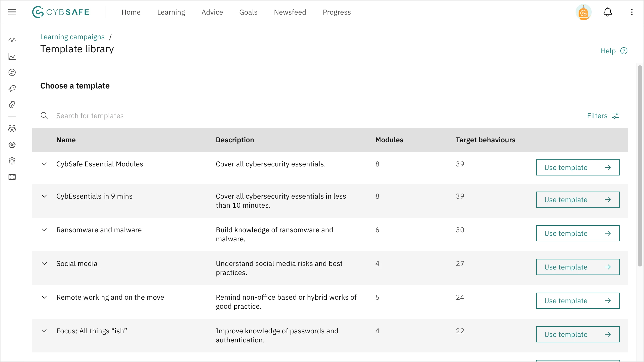
Task: Open the line chart analytics sidebar icon
Action: [x=12, y=56]
